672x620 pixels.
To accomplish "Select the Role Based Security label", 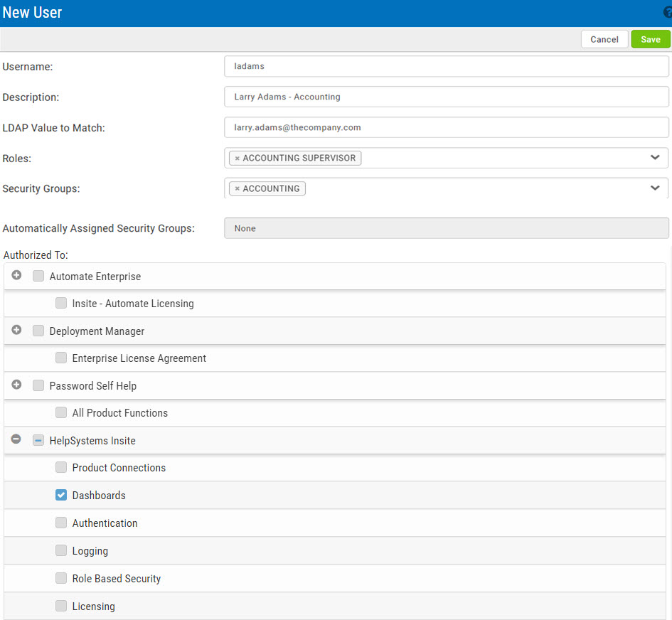I will pos(117,579).
